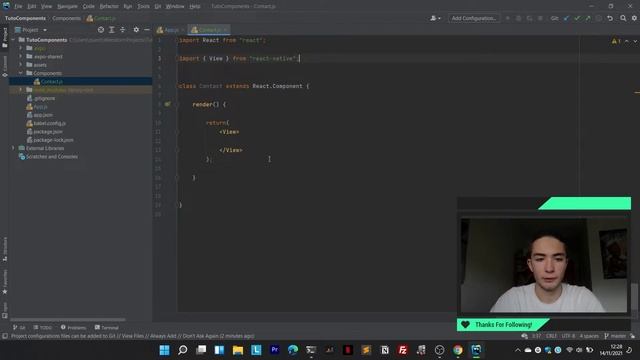Toggle Commit tool window side tab
Viewport: 640px width, 360px height.
[x=4, y=66]
